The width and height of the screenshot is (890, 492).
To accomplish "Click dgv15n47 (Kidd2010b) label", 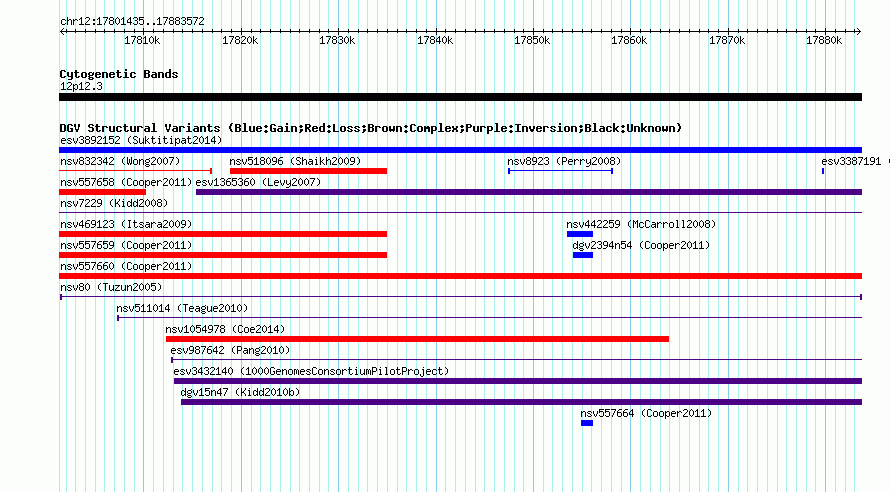I will click(240, 392).
